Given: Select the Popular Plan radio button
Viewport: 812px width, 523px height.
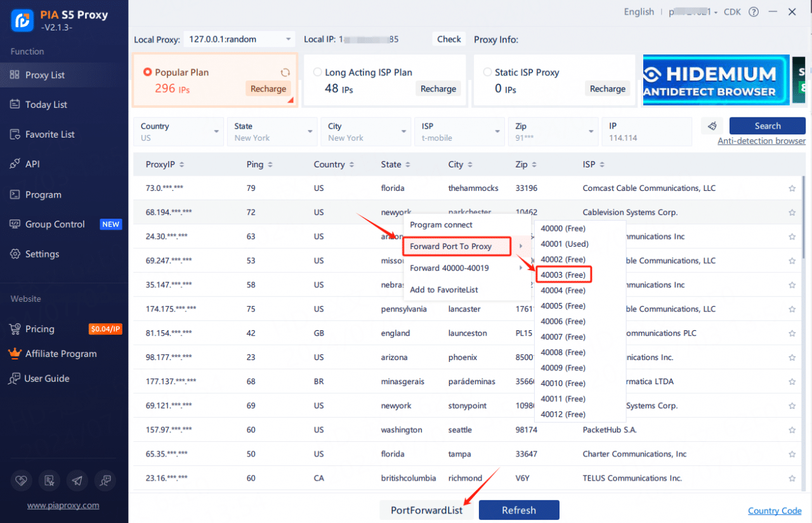Looking at the screenshot, I should (148, 72).
